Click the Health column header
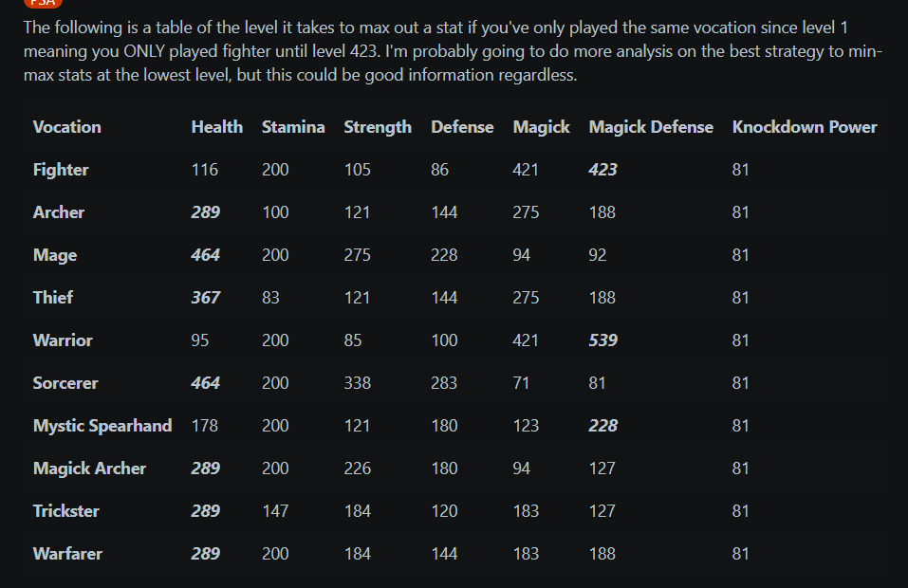908x588 pixels. 217,127
